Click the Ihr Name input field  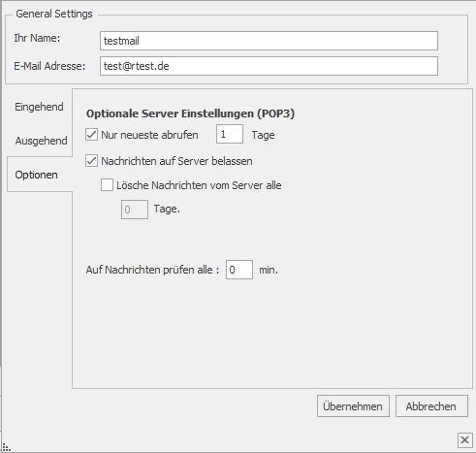(269, 41)
